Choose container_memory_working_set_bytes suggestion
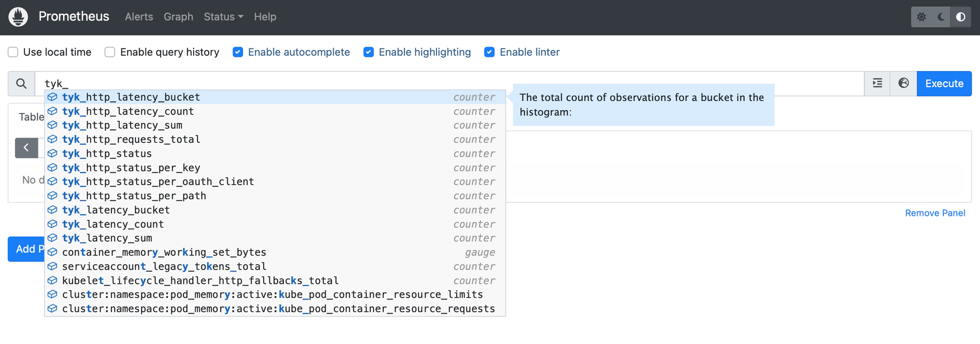This screenshot has width=980, height=344. [x=164, y=252]
